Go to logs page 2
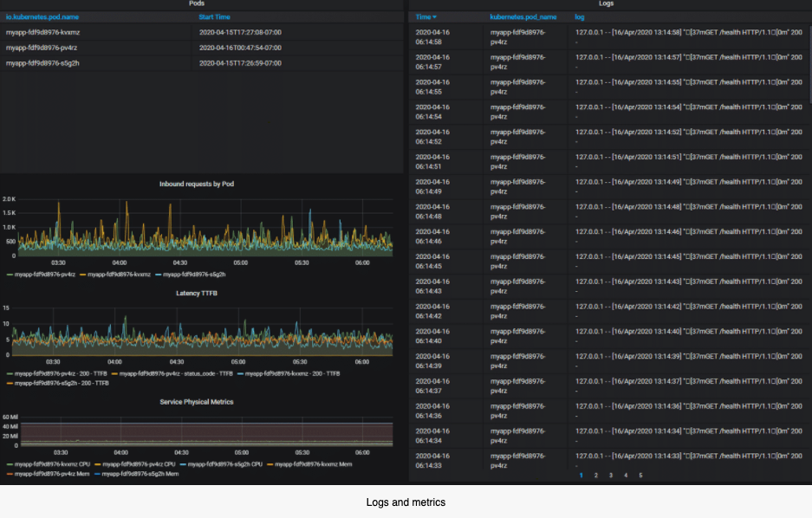The image size is (812, 518). (x=595, y=475)
